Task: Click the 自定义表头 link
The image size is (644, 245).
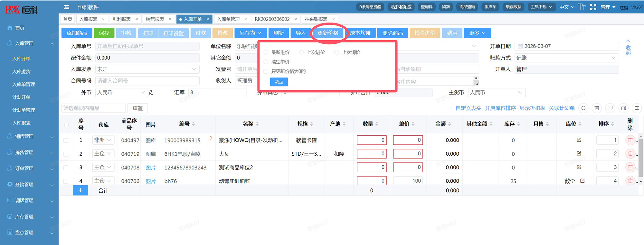Action: tap(469, 108)
